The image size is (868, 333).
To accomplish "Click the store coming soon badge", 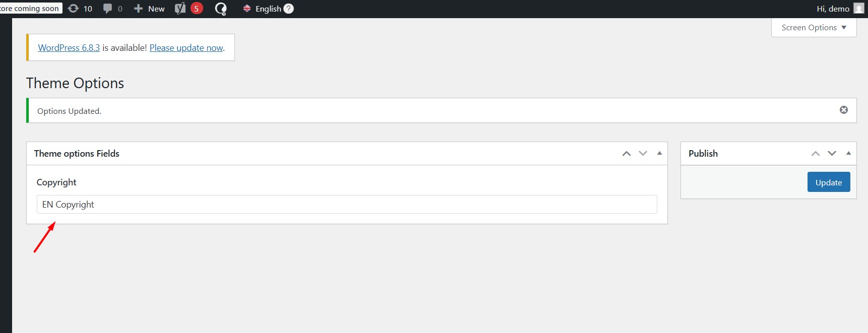I will (31, 9).
